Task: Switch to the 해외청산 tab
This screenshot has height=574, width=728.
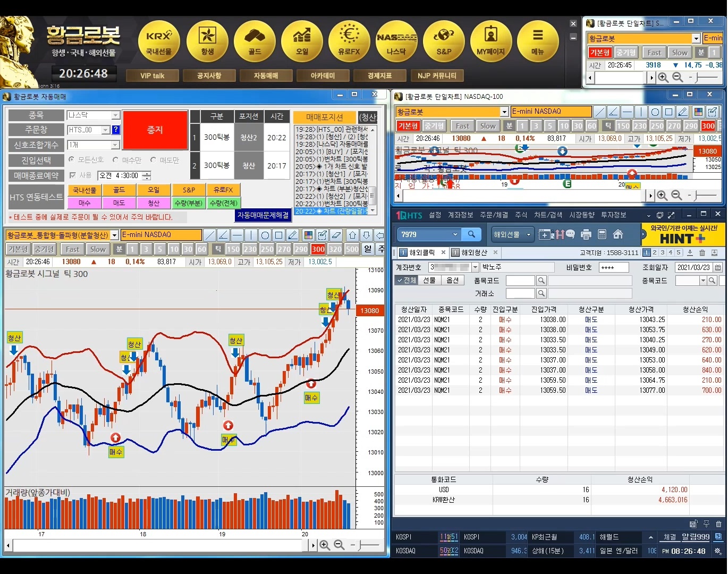Action: (x=474, y=253)
